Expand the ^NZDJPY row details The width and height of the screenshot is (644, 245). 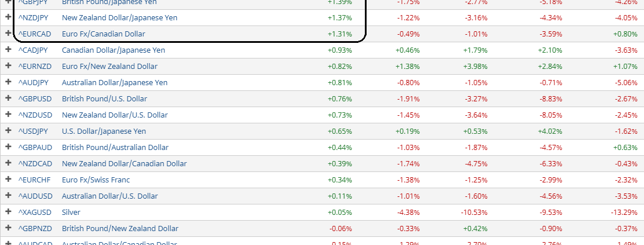click(x=8, y=17)
